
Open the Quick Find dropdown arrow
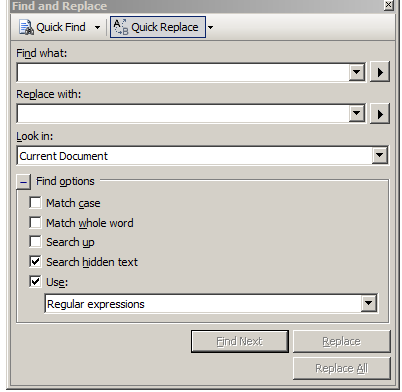pos(97,27)
